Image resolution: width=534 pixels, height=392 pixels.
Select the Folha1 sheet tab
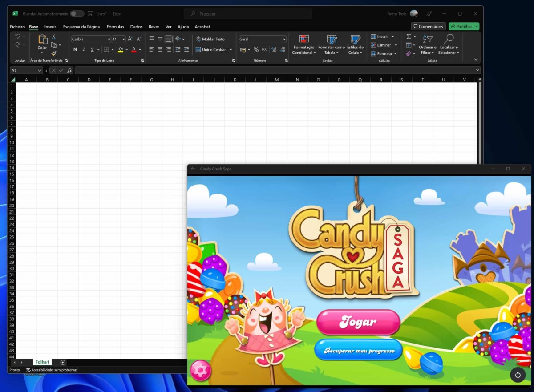click(x=42, y=362)
